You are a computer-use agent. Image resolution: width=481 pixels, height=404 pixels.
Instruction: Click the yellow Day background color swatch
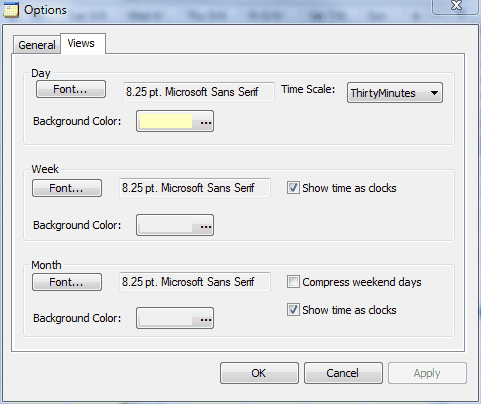(x=166, y=121)
